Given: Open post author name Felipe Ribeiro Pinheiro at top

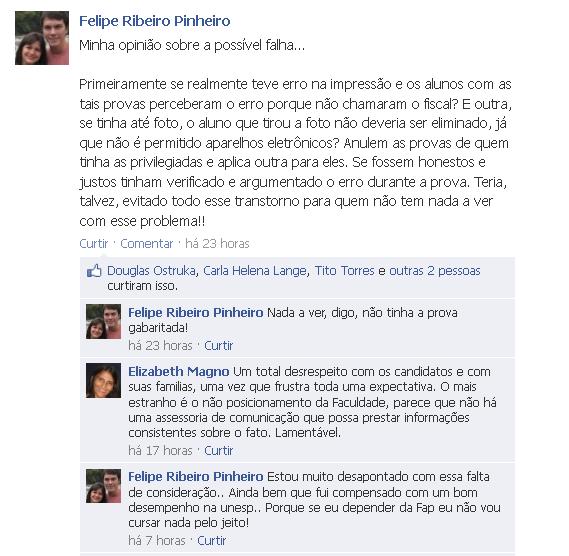Looking at the screenshot, I should pos(155,21).
